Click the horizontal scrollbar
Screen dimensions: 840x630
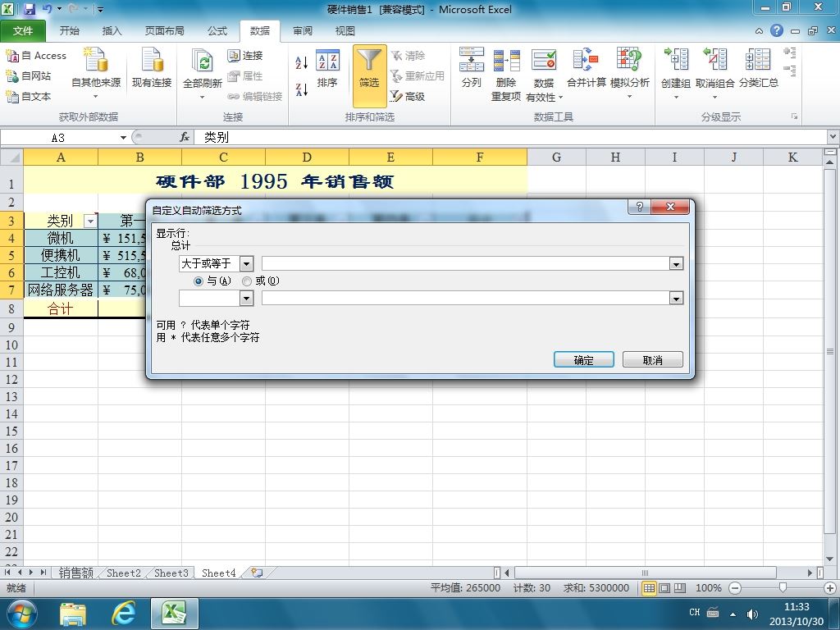tap(645, 573)
